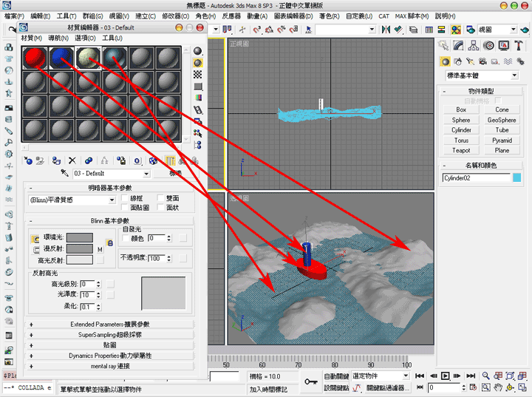The image size is (532, 397).
Task: Open the 材質(M) menu in Material Editor
Action: coord(31,38)
